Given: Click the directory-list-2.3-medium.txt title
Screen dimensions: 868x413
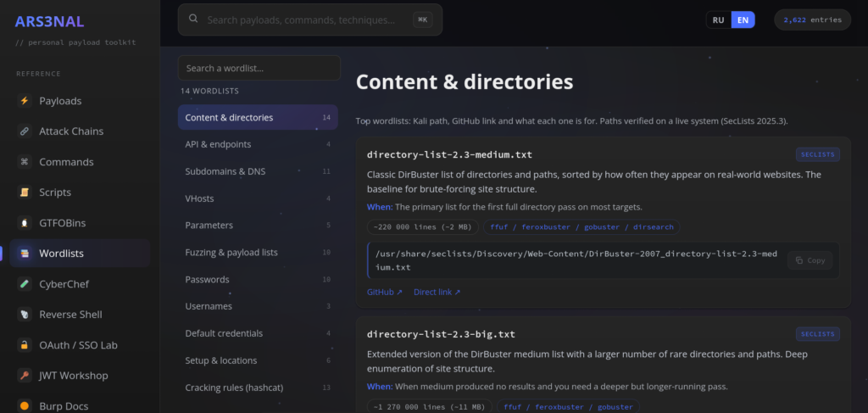Looking at the screenshot, I should tap(449, 154).
